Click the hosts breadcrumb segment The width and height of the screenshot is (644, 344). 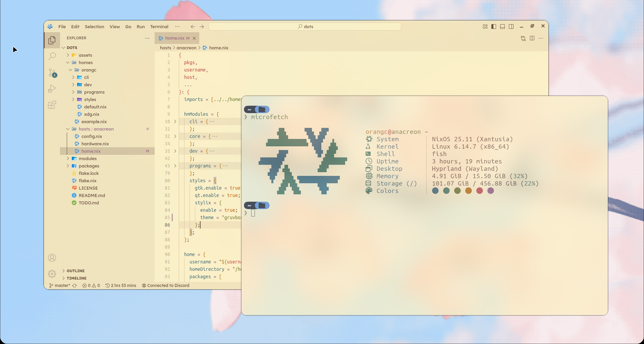(165, 48)
